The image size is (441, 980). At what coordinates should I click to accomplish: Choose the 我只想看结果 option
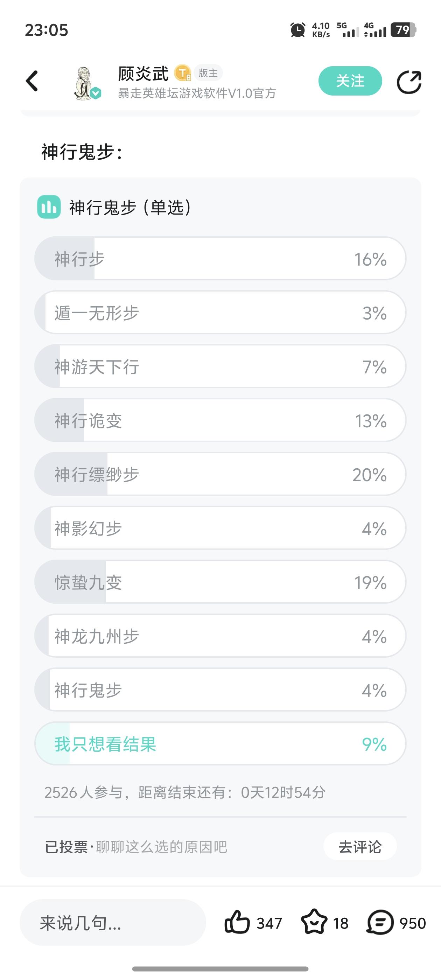220,743
